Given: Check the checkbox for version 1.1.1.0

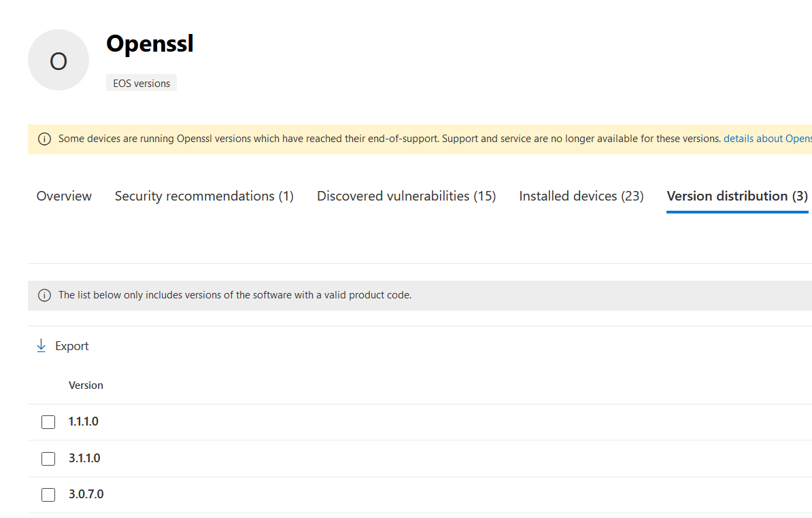Looking at the screenshot, I should [48, 421].
